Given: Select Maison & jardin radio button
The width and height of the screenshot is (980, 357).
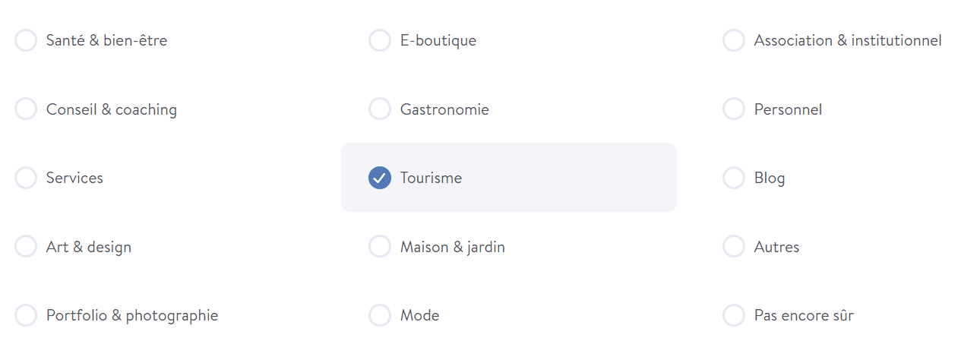Looking at the screenshot, I should [x=380, y=247].
